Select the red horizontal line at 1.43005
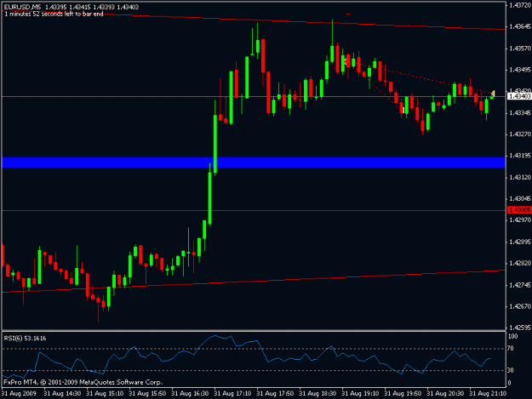The width and height of the screenshot is (532, 399). coord(254,210)
